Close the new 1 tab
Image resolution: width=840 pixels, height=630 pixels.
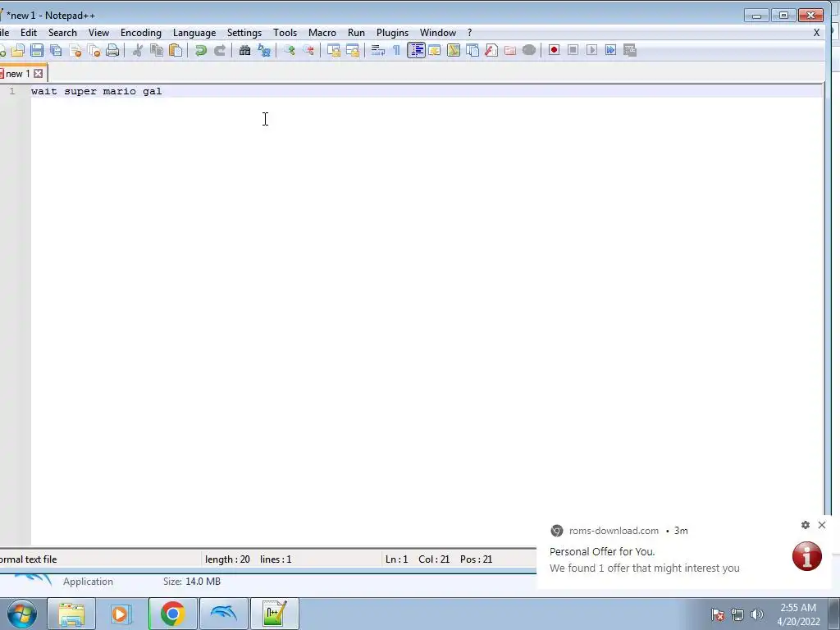[x=39, y=73]
